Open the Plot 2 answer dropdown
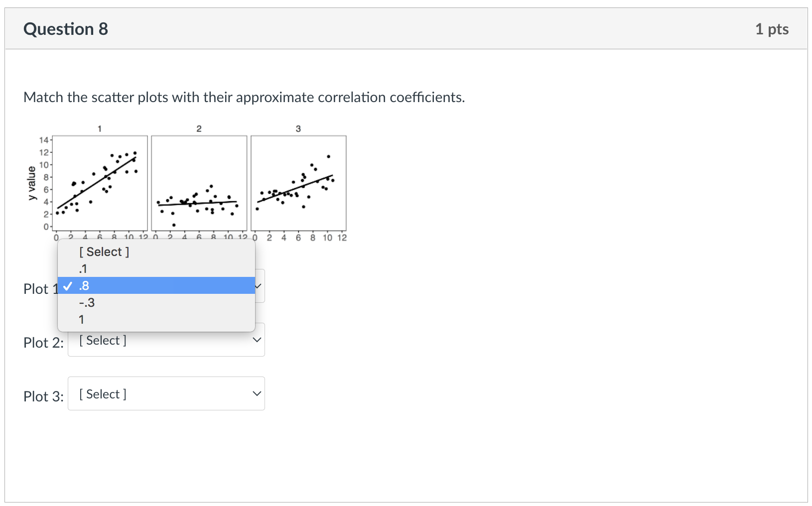812x506 pixels. point(166,340)
